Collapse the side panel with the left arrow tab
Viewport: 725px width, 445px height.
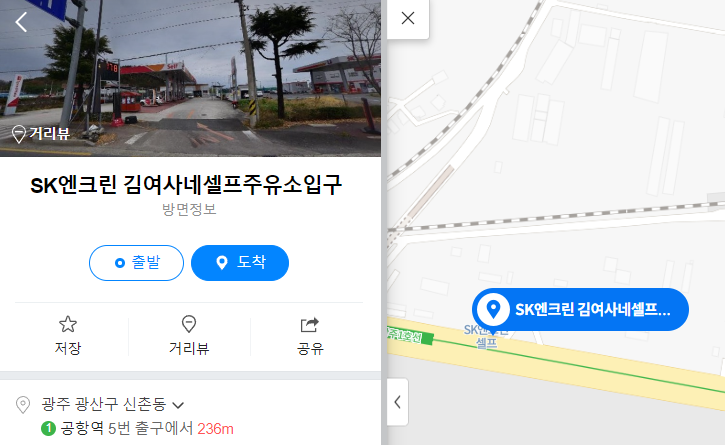tap(398, 402)
